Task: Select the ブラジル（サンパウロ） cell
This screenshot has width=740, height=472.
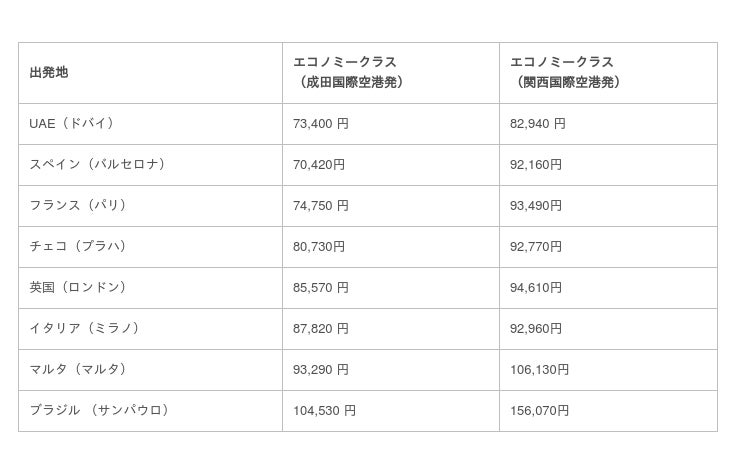Action: click(x=100, y=411)
